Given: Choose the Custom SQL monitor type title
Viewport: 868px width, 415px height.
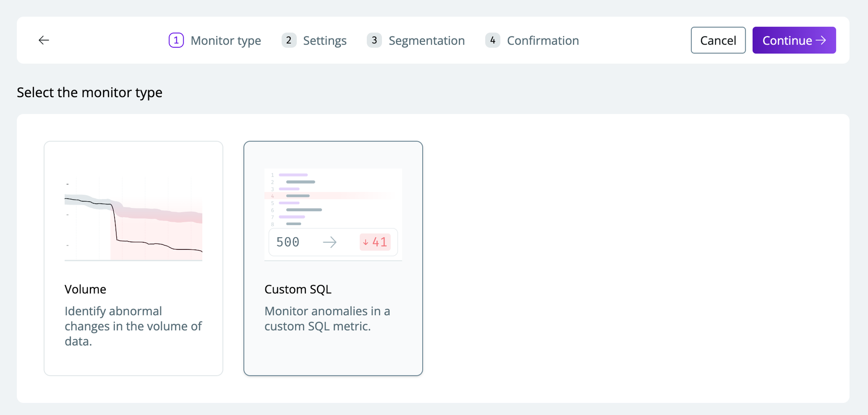Looking at the screenshot, I should 298,289.
